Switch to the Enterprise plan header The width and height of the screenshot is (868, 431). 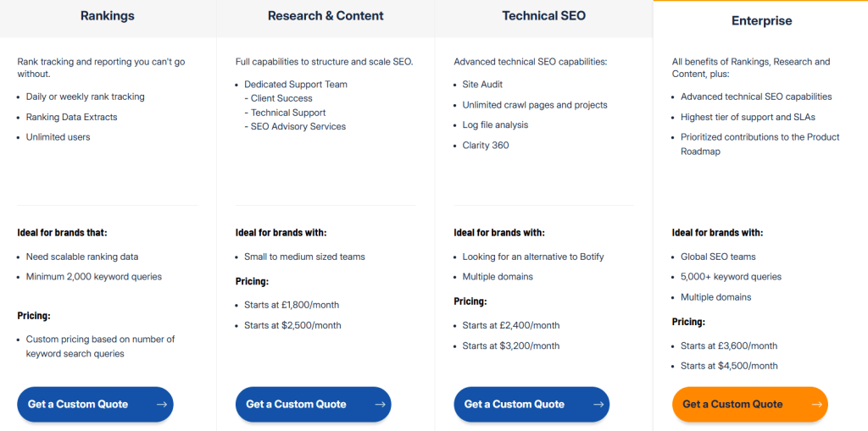point(760,20)
